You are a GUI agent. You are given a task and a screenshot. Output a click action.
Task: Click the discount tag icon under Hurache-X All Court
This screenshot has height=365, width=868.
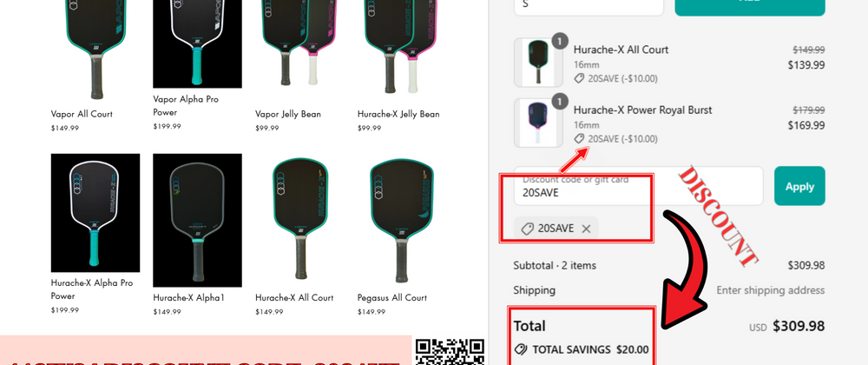(579, 79)
